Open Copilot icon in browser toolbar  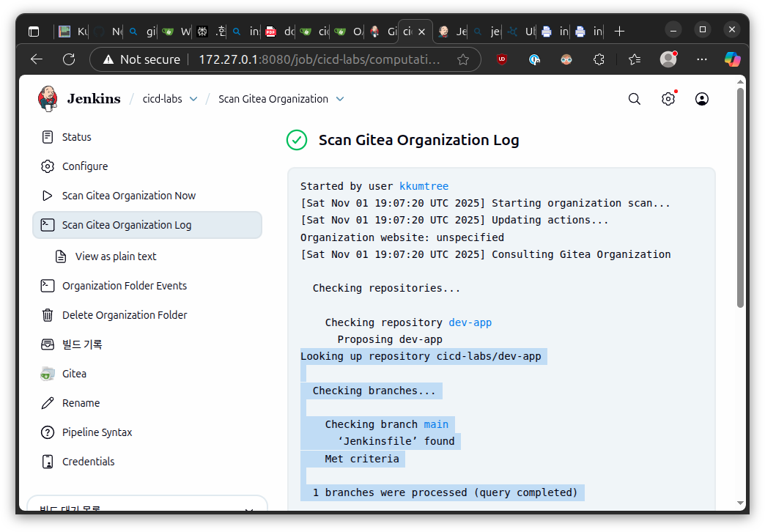point(732,59)
